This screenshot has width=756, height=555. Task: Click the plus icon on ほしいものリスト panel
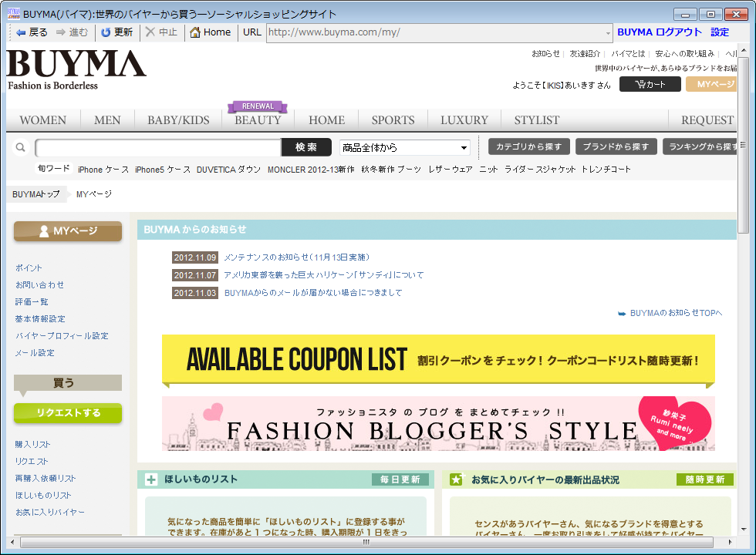151,479
